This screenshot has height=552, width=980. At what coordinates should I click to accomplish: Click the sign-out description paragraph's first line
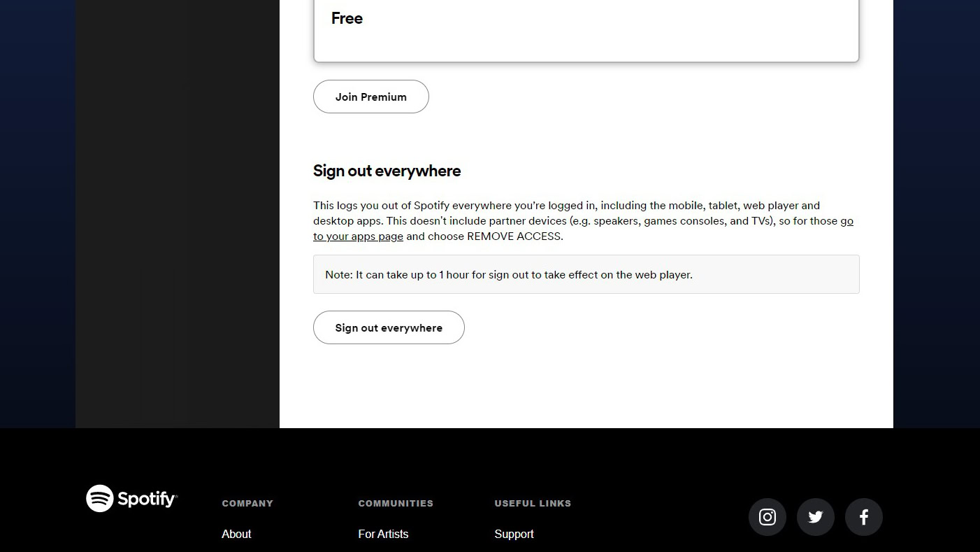click(x=566, y=206)
